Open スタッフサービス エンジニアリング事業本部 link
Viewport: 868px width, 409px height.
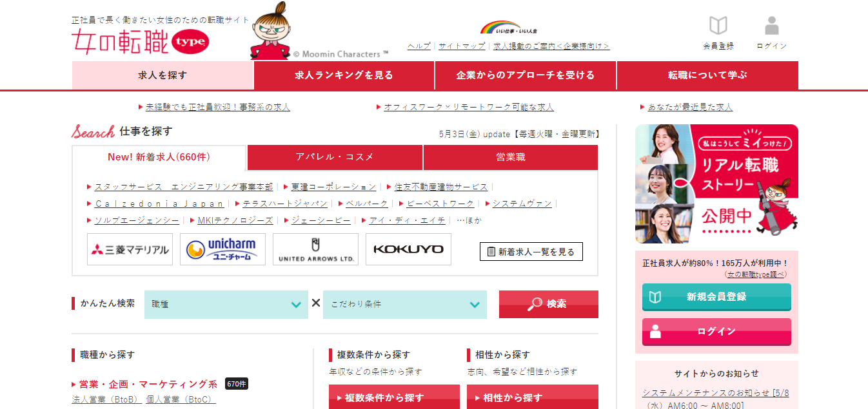(184, 187)
